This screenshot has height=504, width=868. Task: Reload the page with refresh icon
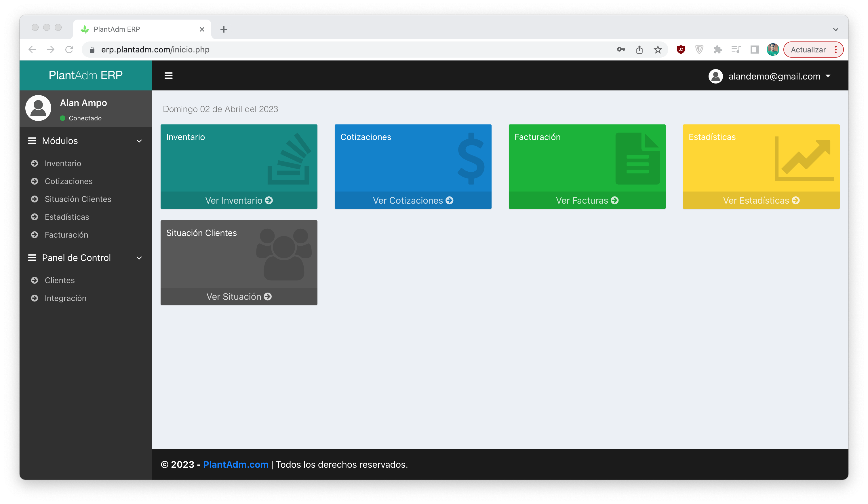coord(69,50)
